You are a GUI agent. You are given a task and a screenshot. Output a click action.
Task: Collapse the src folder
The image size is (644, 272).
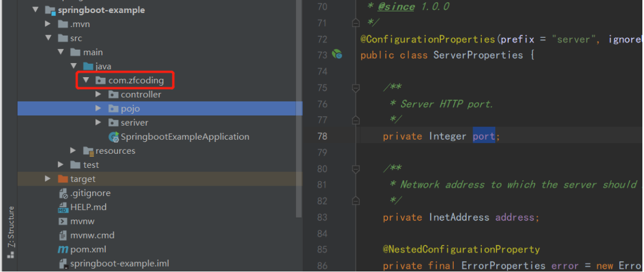pyautogui.click(x=48, y=38)
